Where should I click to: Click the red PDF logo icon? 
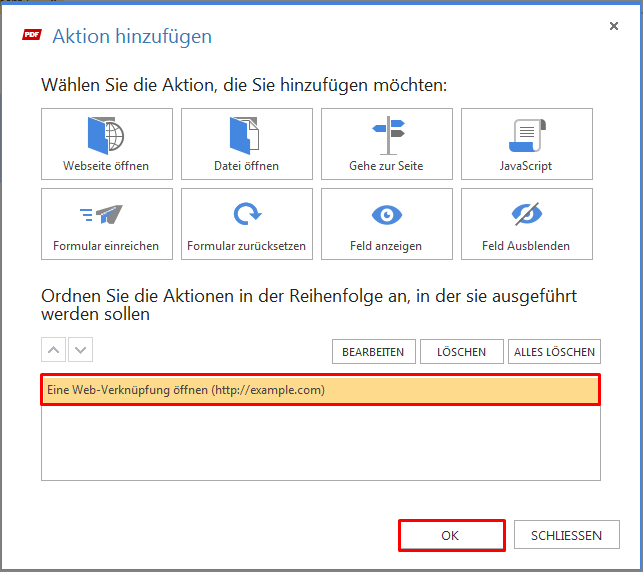click(x=32, y=35)
